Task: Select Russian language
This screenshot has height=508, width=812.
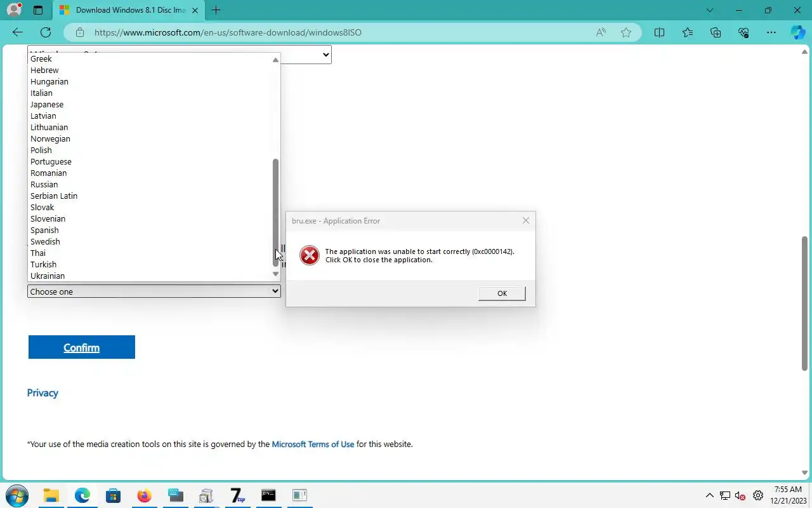Action: click(150, 184)
